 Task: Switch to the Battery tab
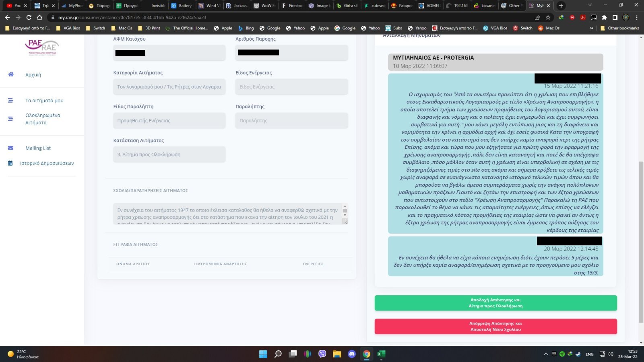pos(182,6)
